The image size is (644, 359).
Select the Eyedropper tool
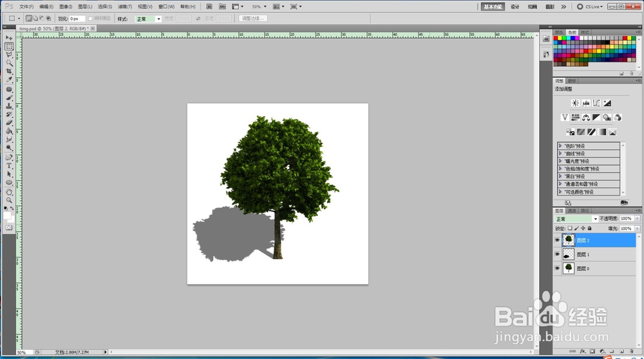[9, 80]
